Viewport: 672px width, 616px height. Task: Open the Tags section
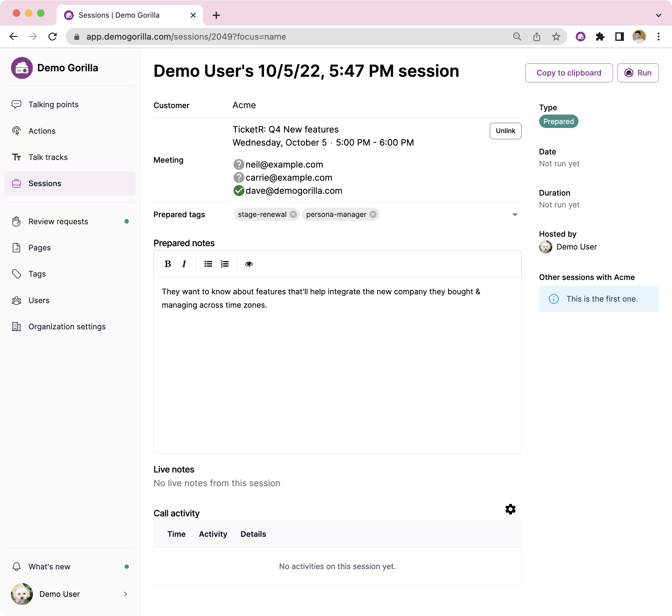[37, 274]
